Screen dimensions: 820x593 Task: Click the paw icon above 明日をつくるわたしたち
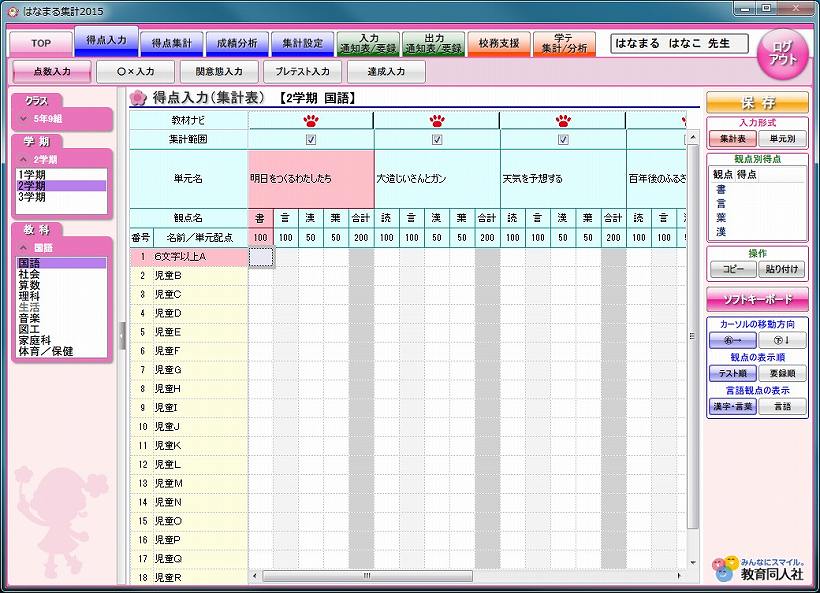(311, 121)
